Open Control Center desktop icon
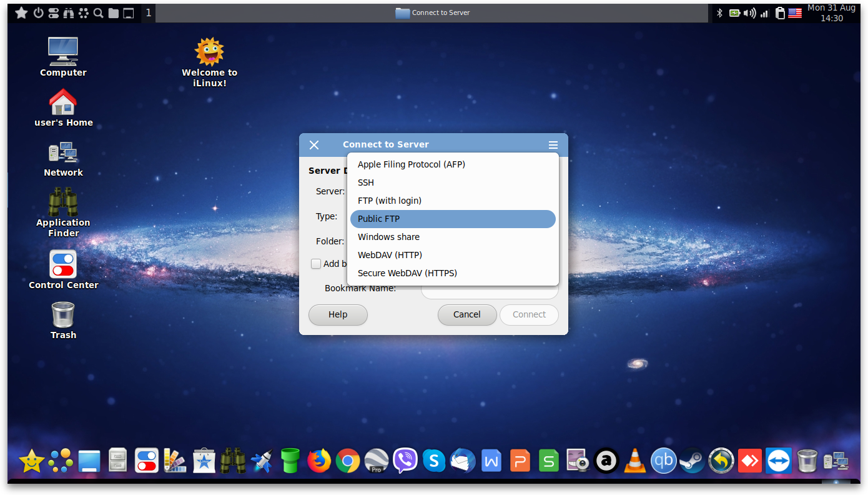 tap(63, 269)
